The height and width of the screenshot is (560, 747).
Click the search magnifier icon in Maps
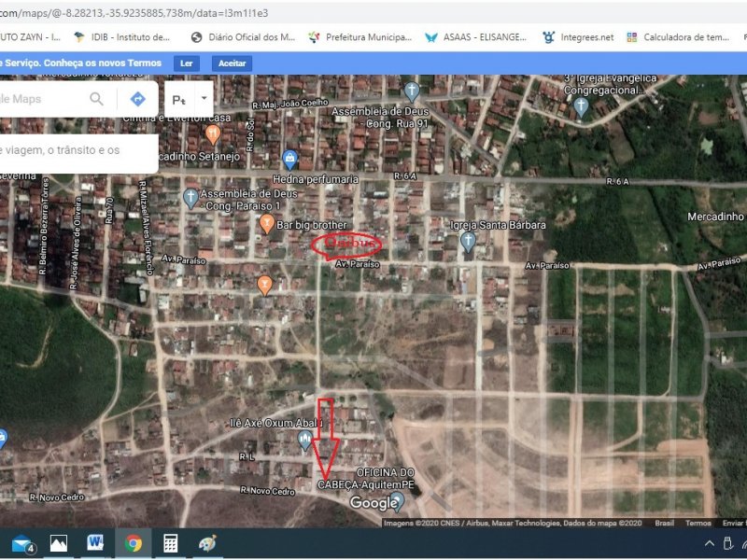coord(96,99)
